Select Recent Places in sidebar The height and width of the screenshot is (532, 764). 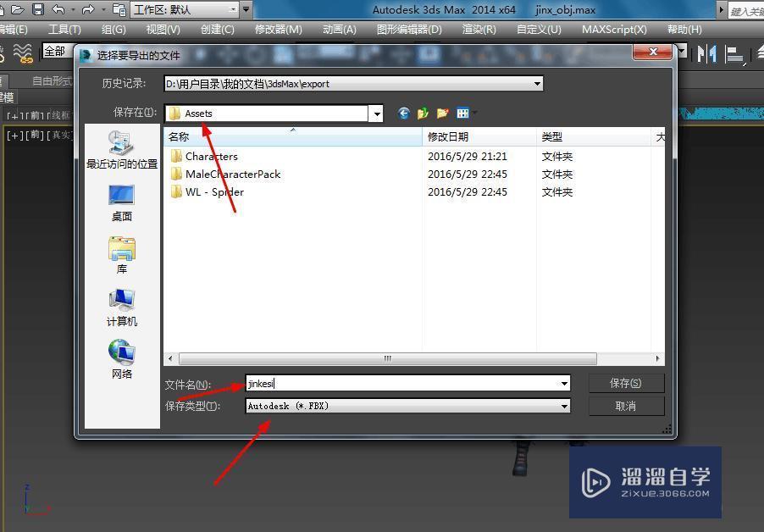[122, 150]
